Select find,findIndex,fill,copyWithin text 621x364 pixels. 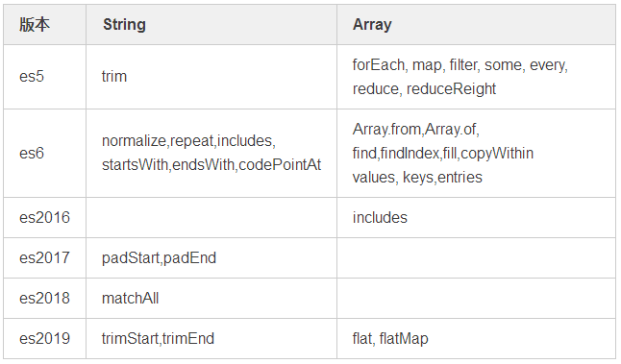pyautogui.click(x=443, y=153)
